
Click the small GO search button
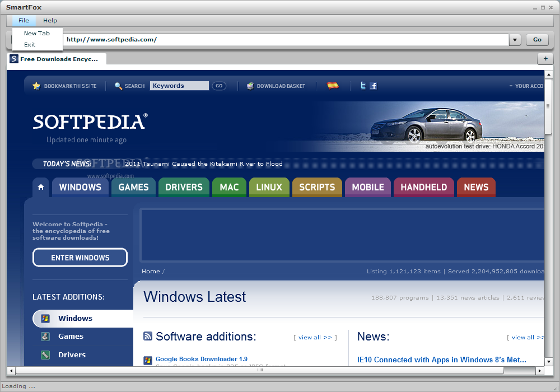click(x=219, y=86)
